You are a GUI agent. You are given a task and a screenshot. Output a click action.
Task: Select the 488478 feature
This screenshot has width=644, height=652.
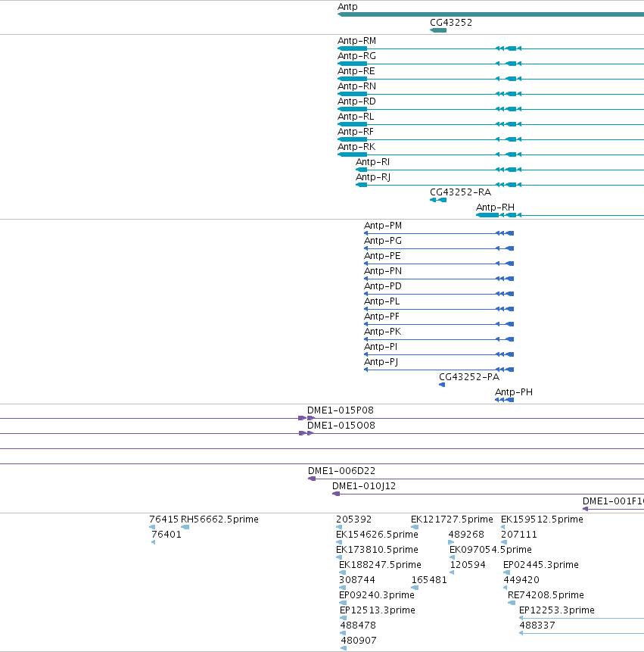click(x=343, y=633)
